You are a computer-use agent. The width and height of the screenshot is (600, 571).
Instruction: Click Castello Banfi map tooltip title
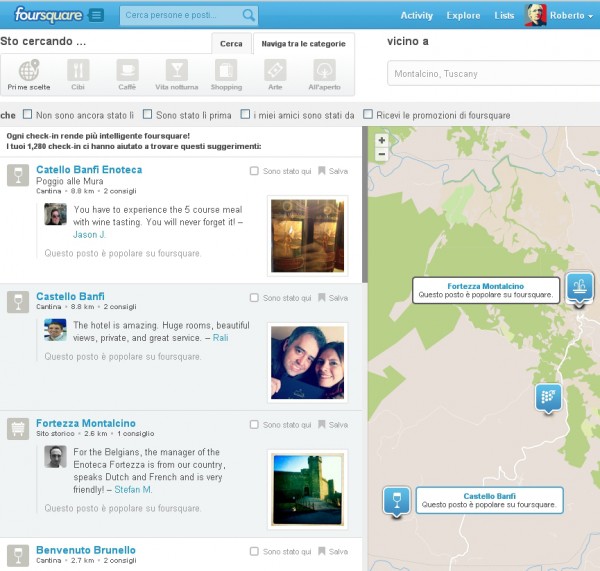pyautogui.click(x=489, y=496)
